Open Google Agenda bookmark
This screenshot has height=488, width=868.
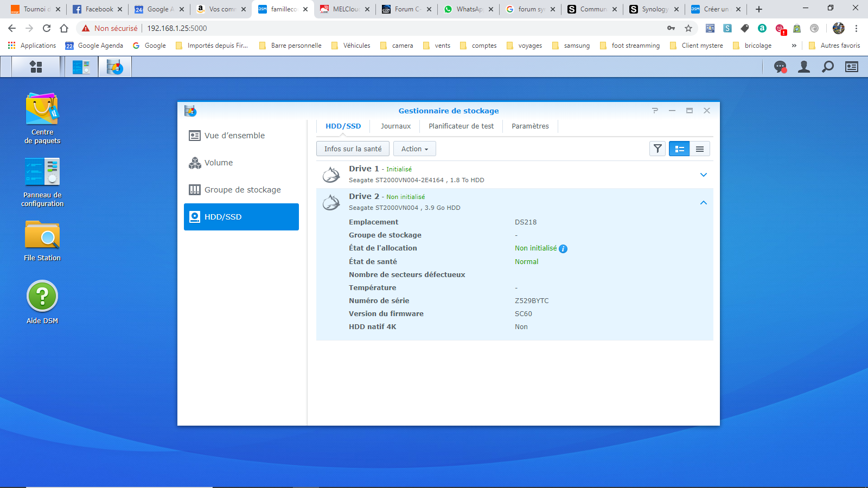tap(94, 46)
